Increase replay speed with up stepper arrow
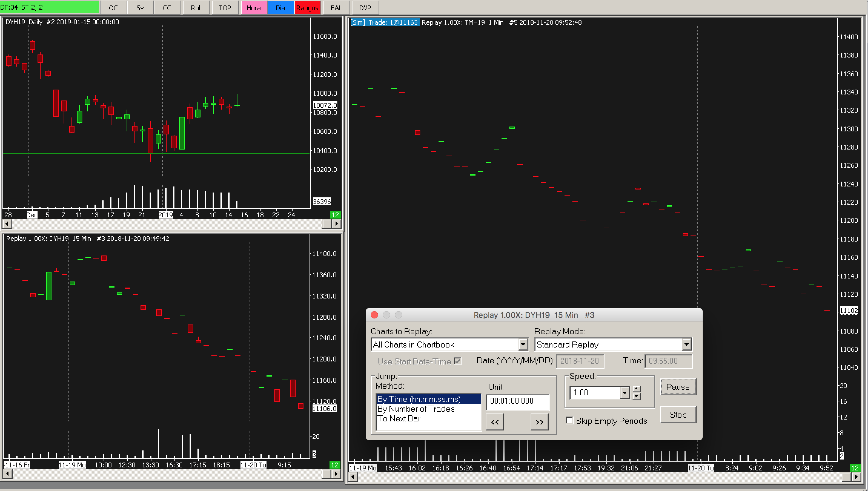 pos(636,389)
